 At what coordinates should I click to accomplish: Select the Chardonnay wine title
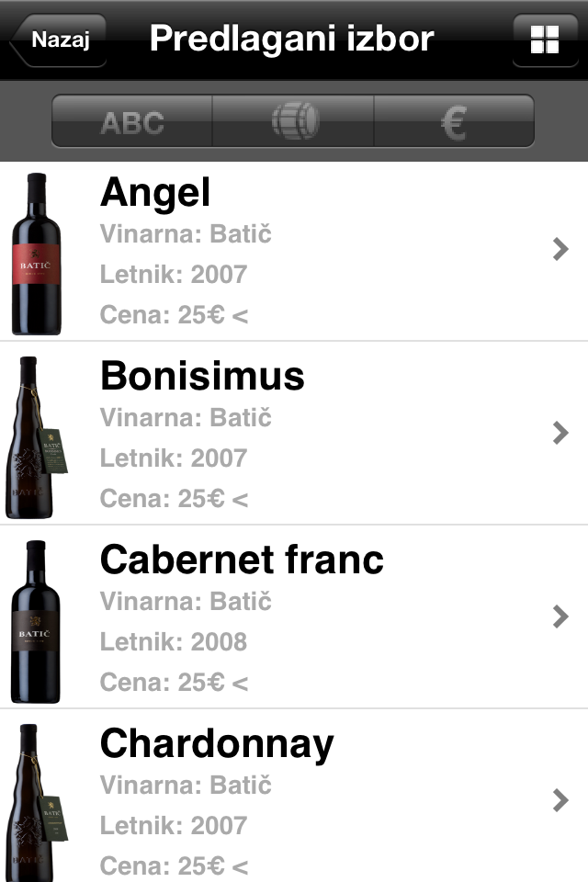tap(217, 744)
